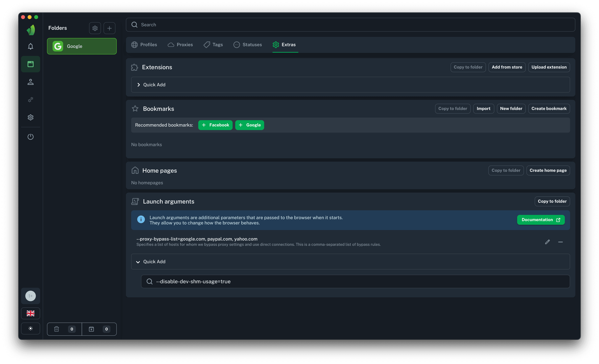The height and width of the screenshot is (364, 599).
Task: Add recommended Facebook bookmark
Action: tap(215, 125)
